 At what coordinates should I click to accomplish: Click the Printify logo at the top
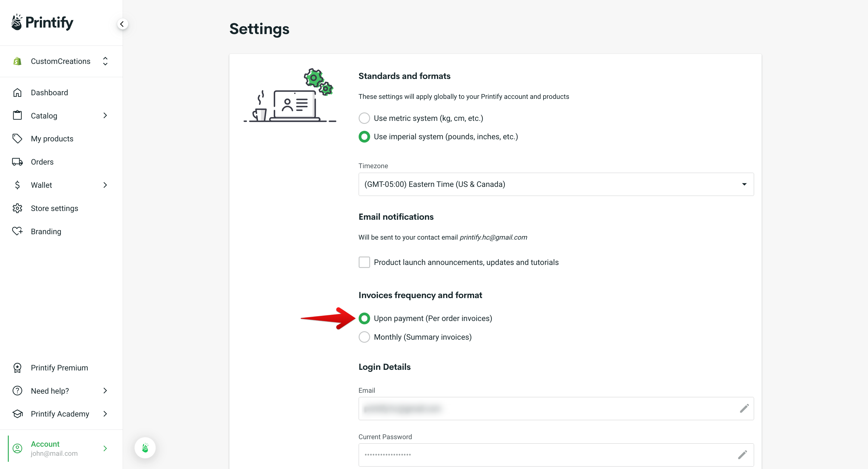tap(42, 22)
